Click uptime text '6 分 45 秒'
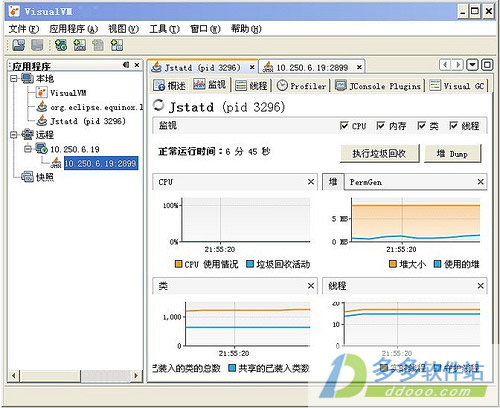Viewport: 500px width, 408px height. (247, 152)
